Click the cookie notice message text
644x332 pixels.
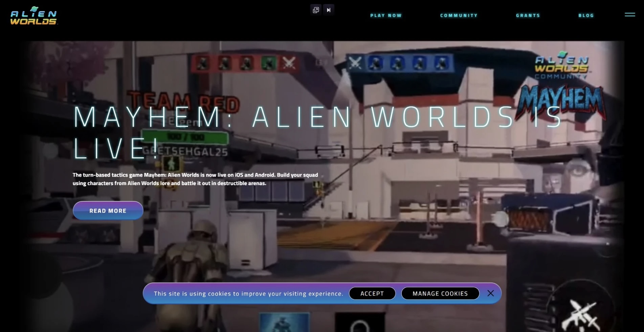(x=248, y=293)
